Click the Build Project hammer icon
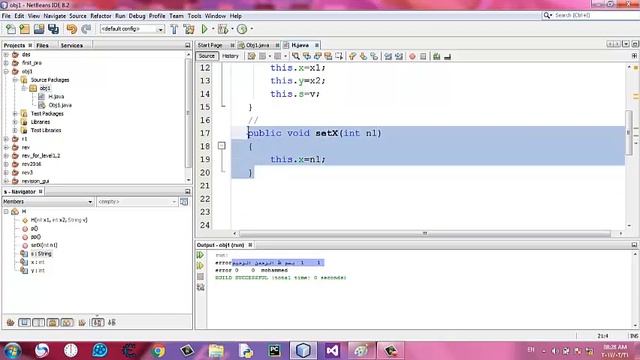Image resolution: width=640 pixels, height=360 pixels. 174,29
